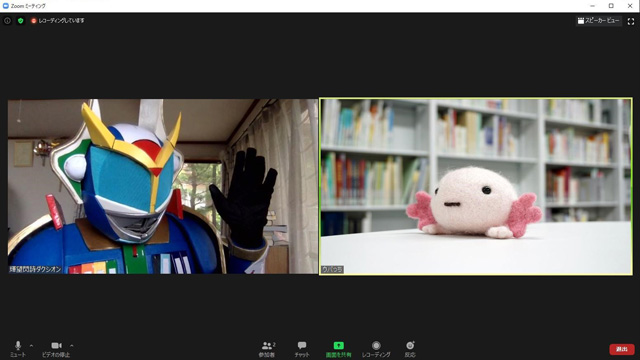
Task: Toggle recording from the bottom toolbar
Action: point(376,349)
